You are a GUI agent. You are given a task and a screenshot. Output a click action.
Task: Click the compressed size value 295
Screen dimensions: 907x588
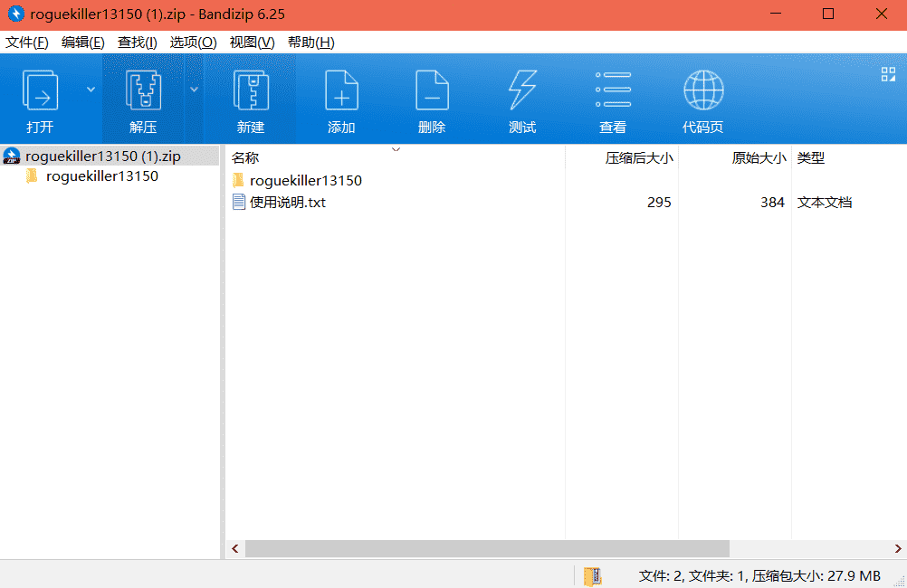tap(659, 203)
